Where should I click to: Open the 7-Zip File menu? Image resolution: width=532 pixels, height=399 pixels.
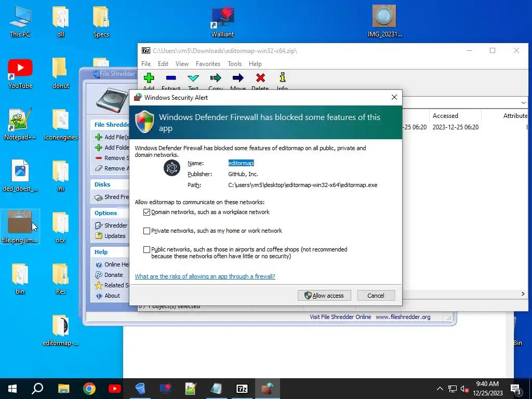coord(146,64)
